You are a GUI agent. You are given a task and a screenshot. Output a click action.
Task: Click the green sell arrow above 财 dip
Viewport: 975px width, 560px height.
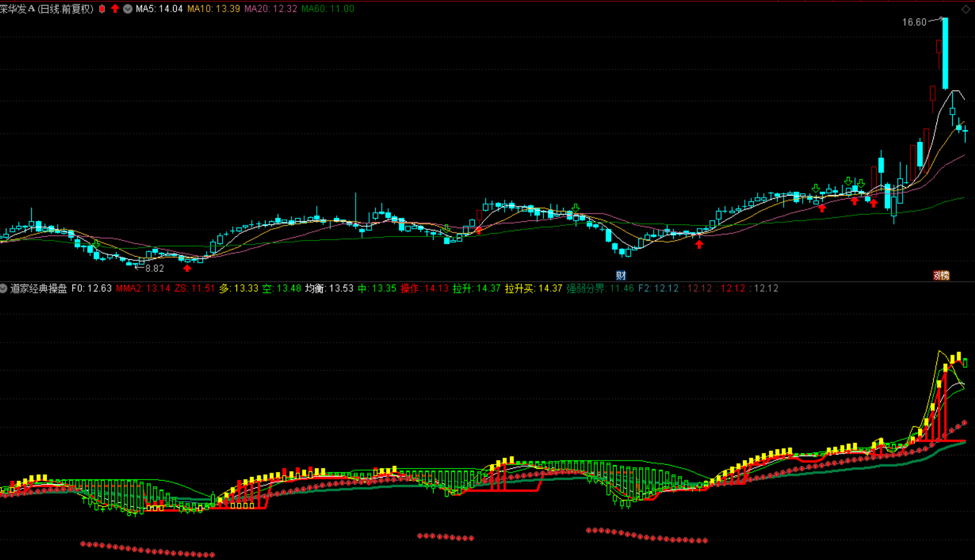575,208
